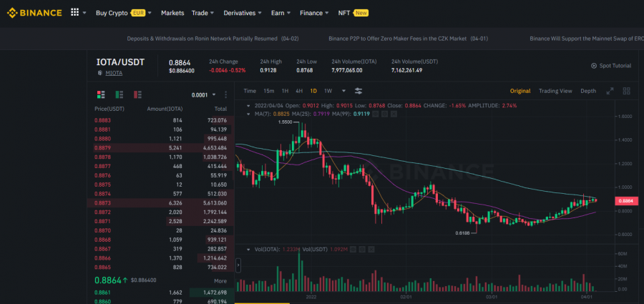644x304 pixels.
Task: Click the Amount(IOTA) column header
Action: (x=165, y=109)
